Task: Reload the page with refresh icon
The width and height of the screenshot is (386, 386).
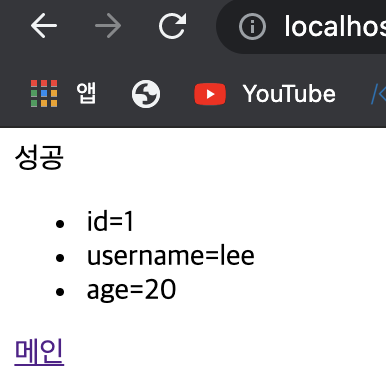Action: click(x=172, y=26)
